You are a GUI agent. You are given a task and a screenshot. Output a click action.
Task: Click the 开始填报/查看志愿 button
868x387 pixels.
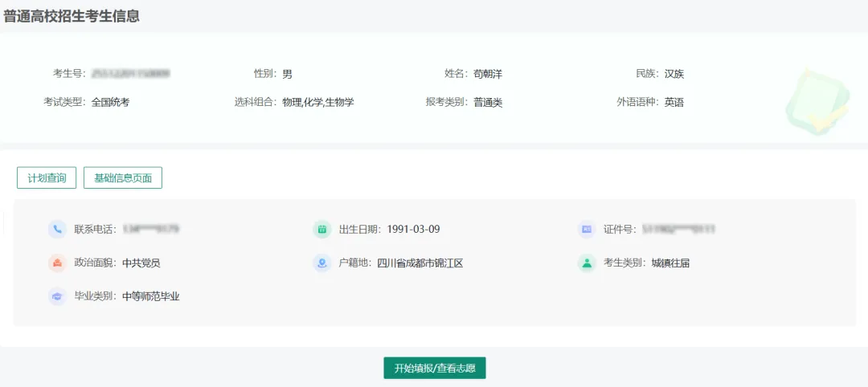435,369
